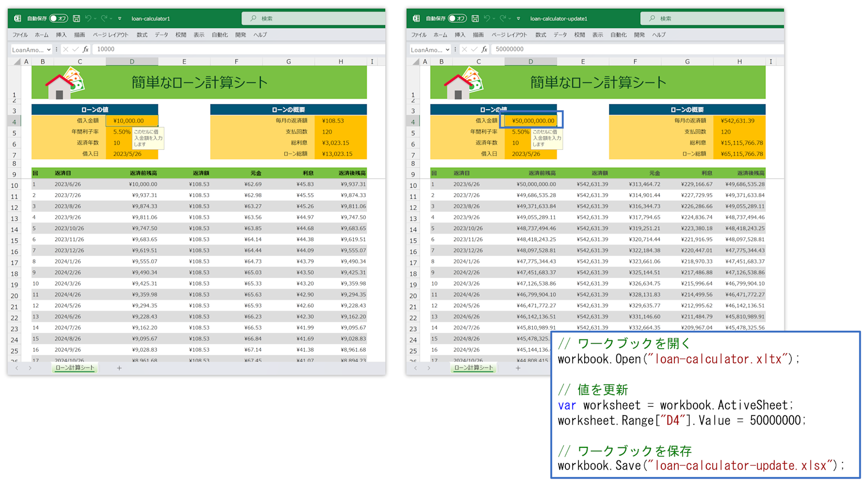Open Quick Access Toolbar customize dropdown in loan-calculator-update1
Screen dimensions: 868x487
click(519, 18)
